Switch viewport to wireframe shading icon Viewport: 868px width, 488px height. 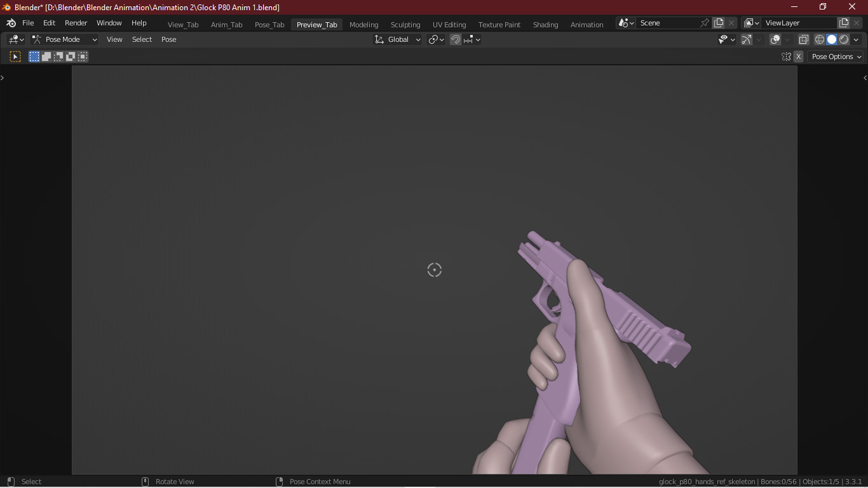pos(818,39)
